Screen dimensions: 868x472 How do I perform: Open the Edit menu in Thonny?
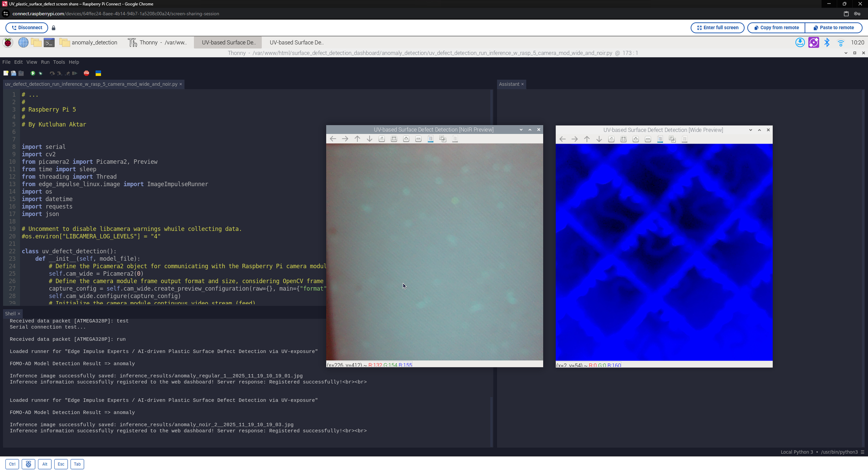coord(18,62)
